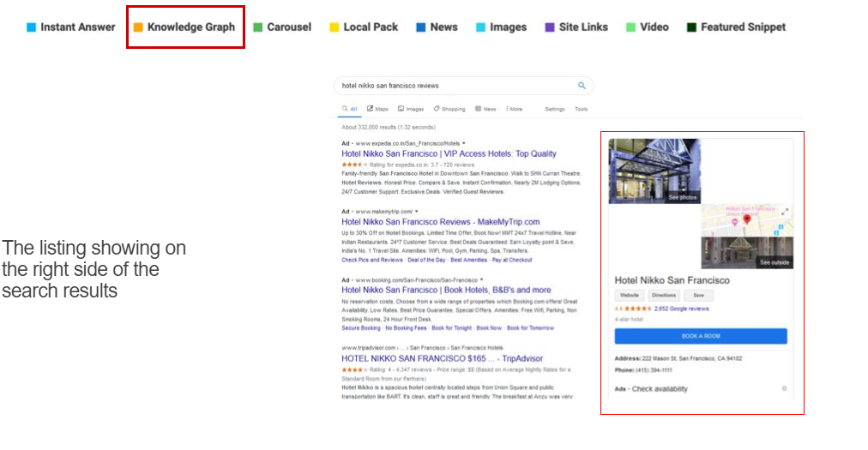Select the All search tab

pyautogui.click(x=349, y=109)
